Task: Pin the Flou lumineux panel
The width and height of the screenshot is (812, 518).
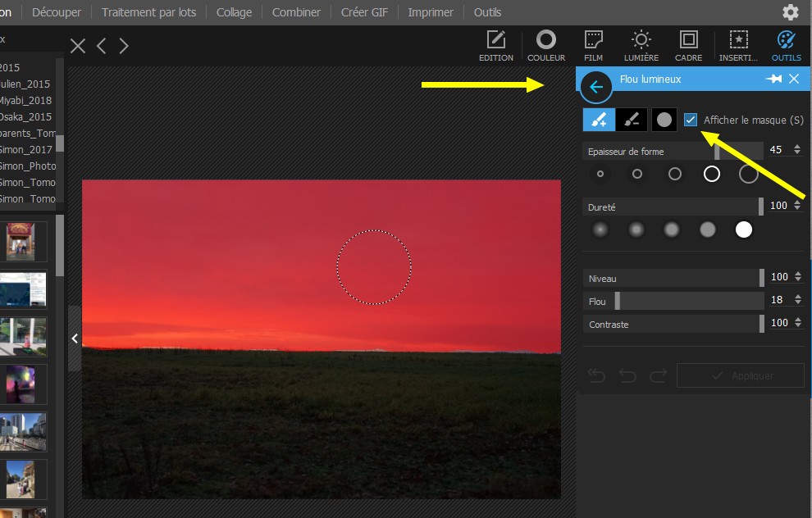Action: [x=773, y=79]
